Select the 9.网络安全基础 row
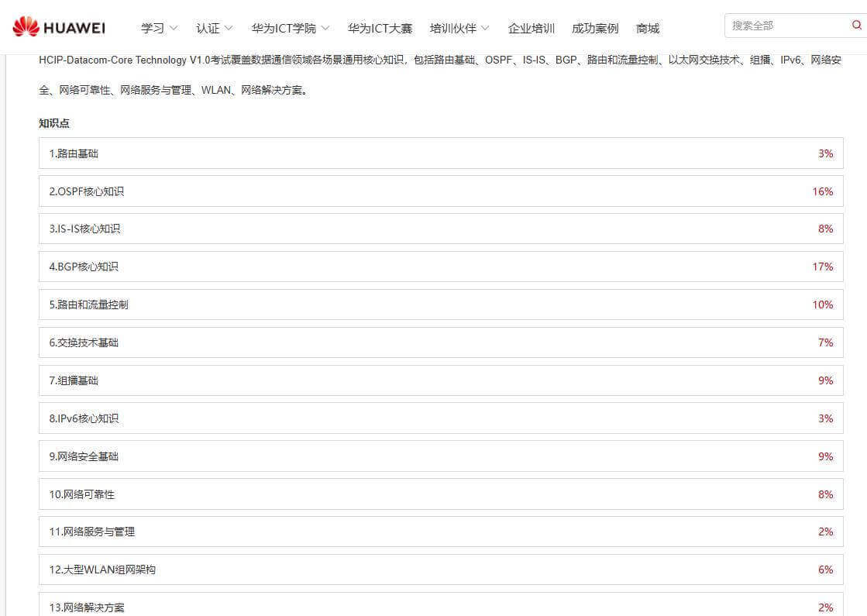The image size is (867, 616). click(x=441, y=456)
